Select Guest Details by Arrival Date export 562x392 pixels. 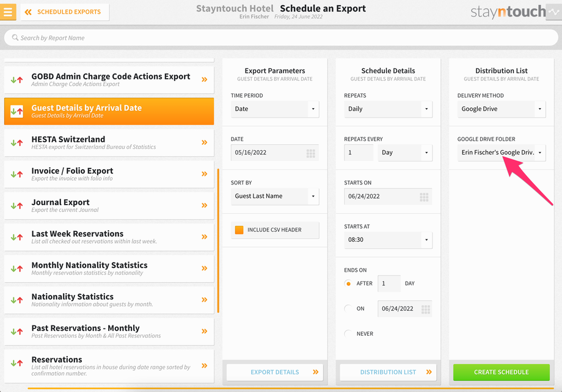109,111
